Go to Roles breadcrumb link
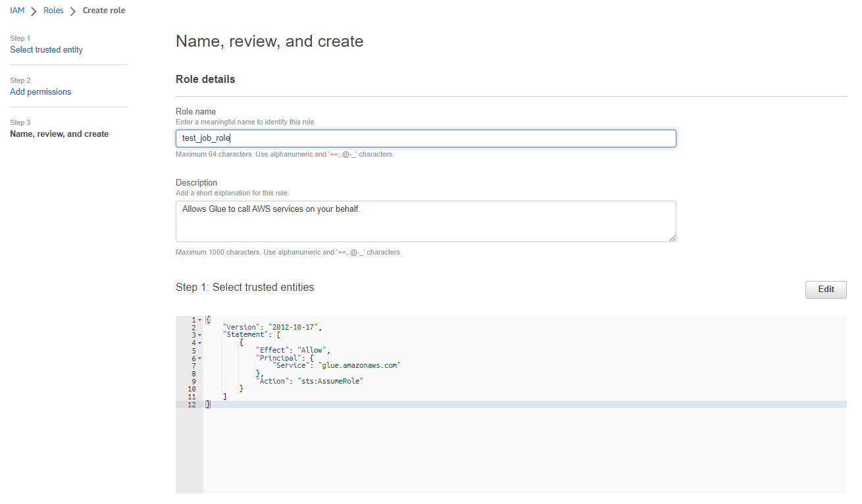 53,11
